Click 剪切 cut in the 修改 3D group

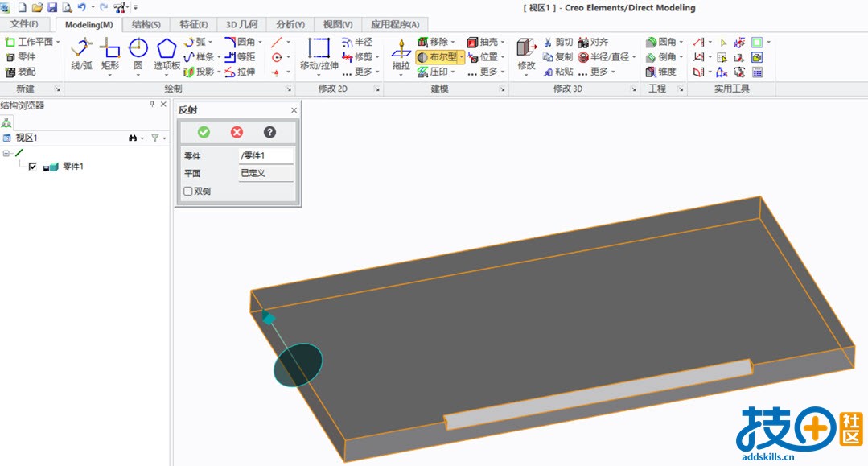(558, 42)
